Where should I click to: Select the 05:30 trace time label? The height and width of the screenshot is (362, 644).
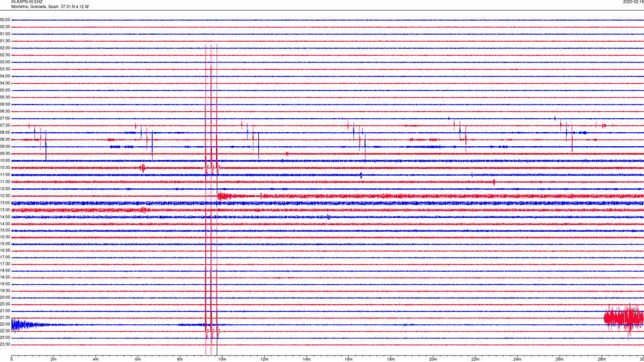5,97
